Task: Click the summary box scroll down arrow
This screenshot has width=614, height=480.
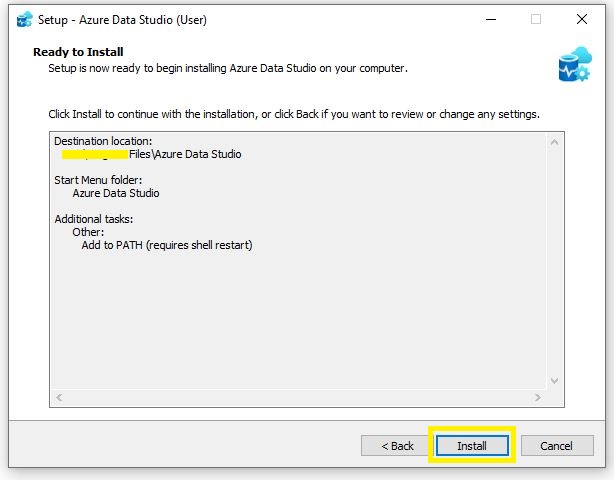Action: tap(555, 380)
